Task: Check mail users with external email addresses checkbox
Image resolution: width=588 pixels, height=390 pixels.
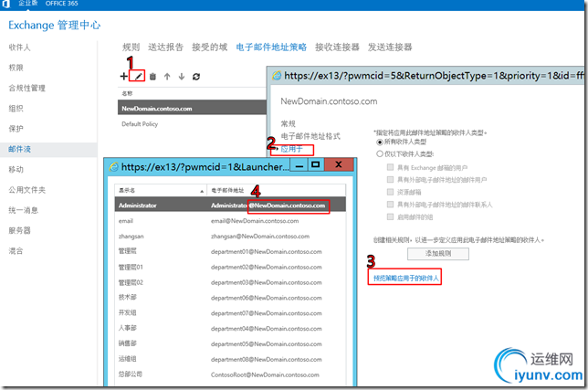Action: tap(391, 180)
